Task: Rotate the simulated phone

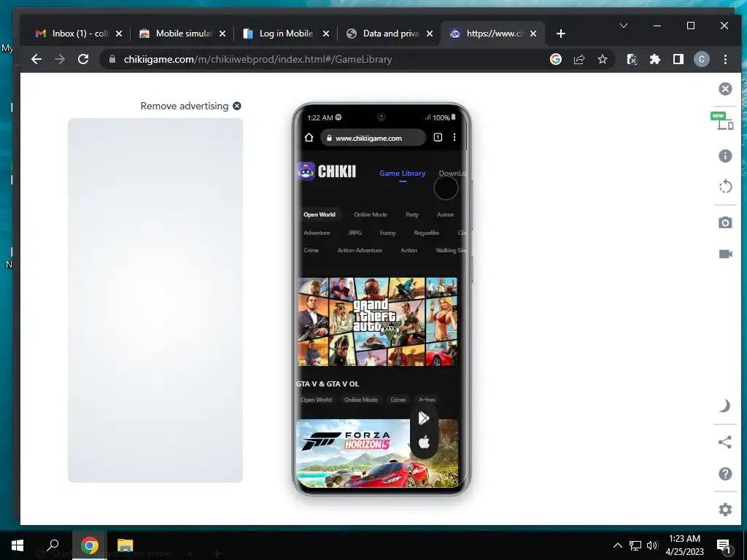Action: coord(725,186)
